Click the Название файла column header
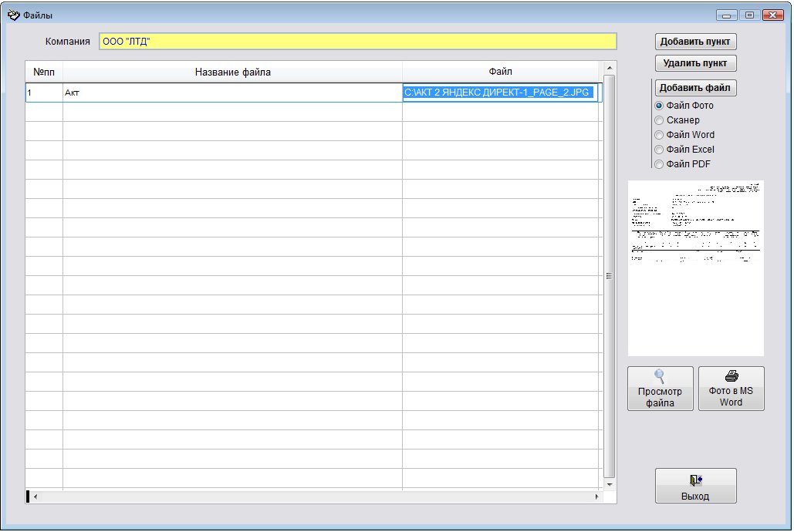Image resolution: width=794 pixels, height=532 pixels. (x=232, y=72)
